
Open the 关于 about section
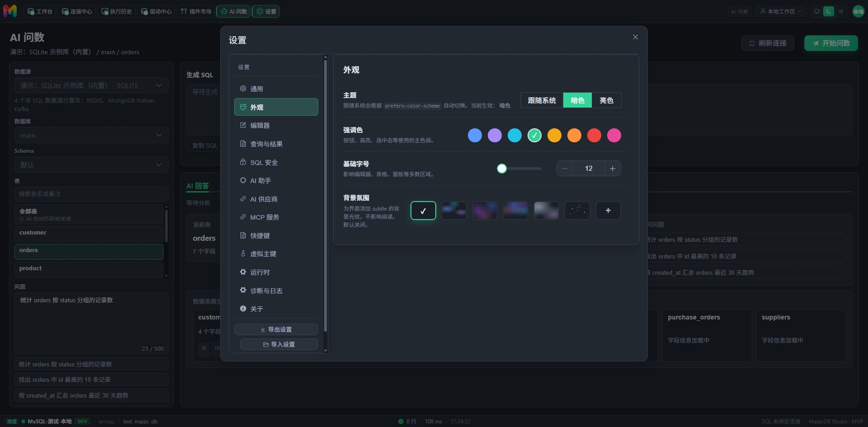pyautogui.click(x=276, y=309)
